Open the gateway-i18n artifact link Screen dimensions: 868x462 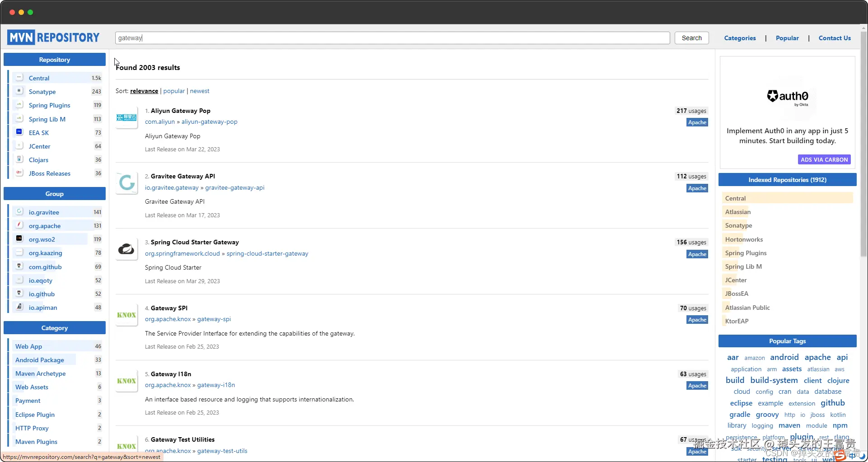tap(216, 385)
